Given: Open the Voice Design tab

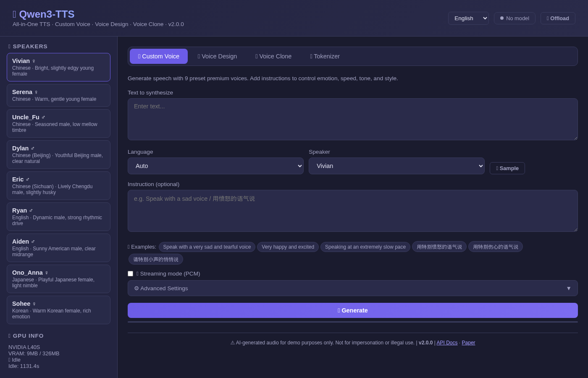Looking at the screenshot, I should tap(217, 56).
